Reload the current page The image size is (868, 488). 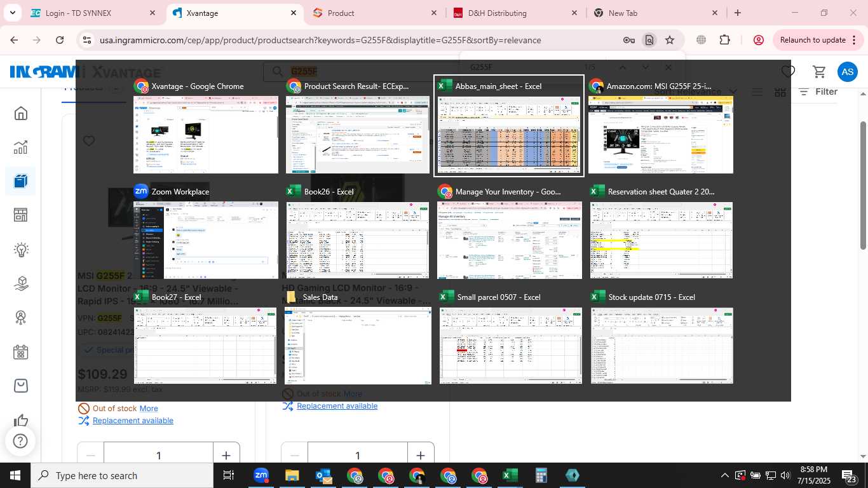(60, 40)
